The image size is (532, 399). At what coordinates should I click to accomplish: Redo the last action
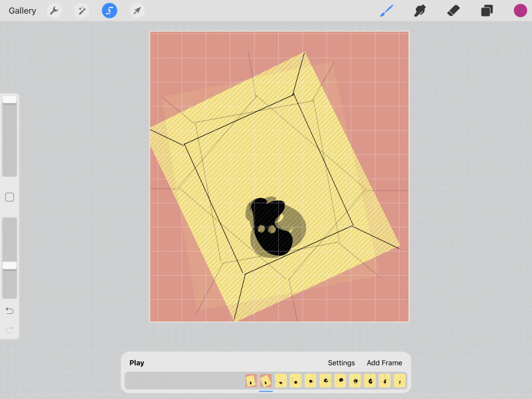[x=10, y=329]
